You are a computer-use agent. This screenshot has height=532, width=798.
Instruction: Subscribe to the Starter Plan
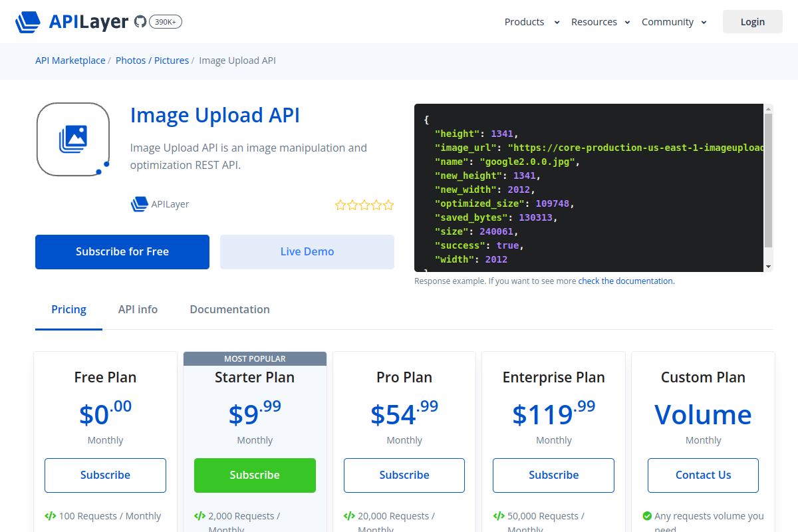pos(255,475)
